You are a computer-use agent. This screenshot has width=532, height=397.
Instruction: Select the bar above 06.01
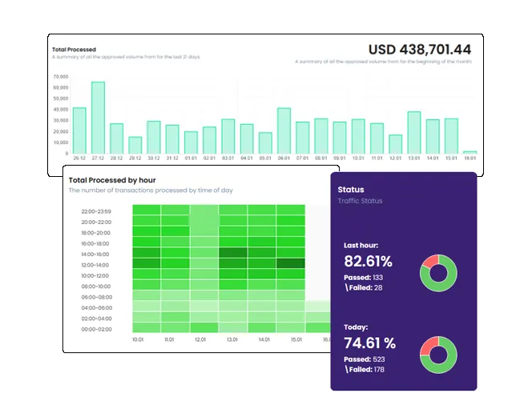click(x=284, y=130)
